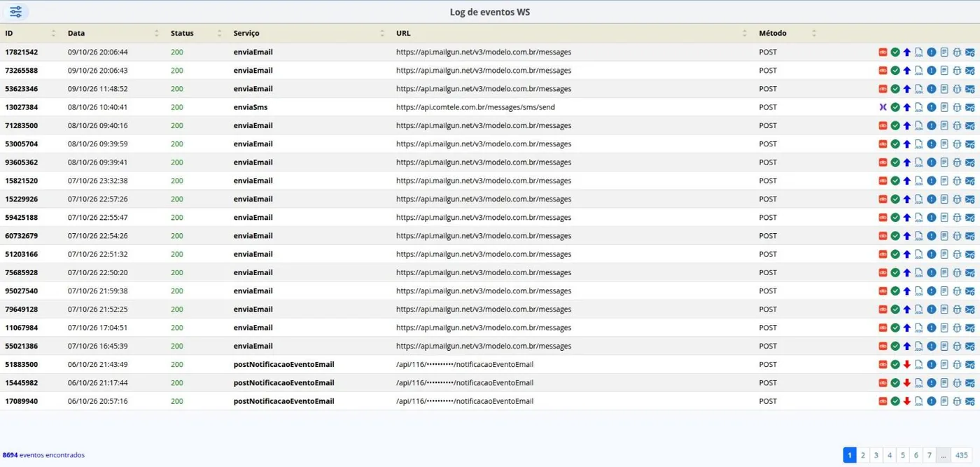Screen dimensions: 980x467
Task: Click the mail envelope icon for ID 51203166
Action: (x=969, y=254)
